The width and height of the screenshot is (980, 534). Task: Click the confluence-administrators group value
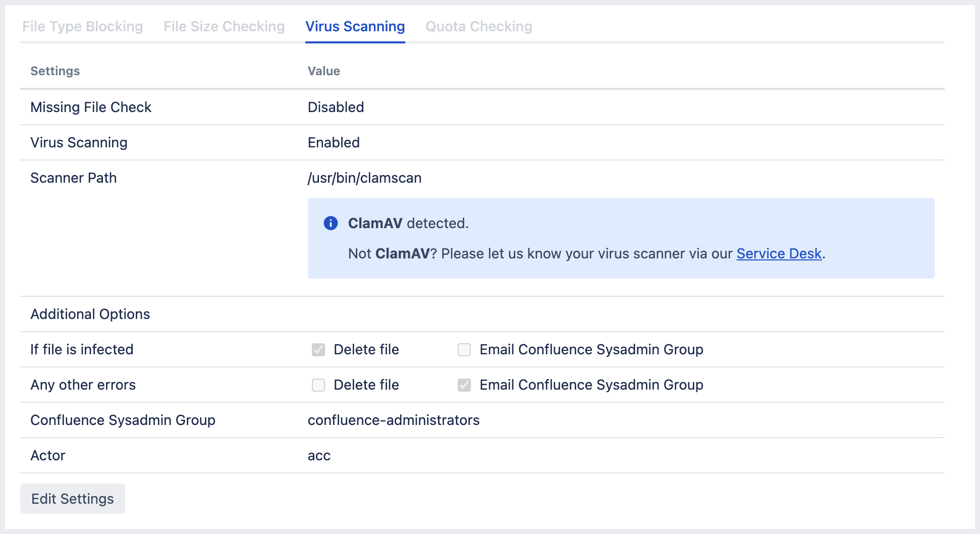pyautogui.click(x=394, y=420)
